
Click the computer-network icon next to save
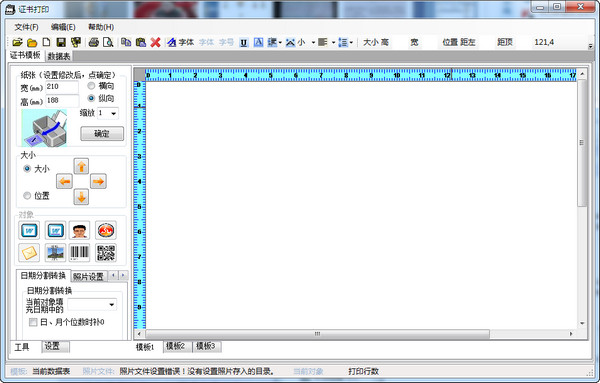click(76, 42)
